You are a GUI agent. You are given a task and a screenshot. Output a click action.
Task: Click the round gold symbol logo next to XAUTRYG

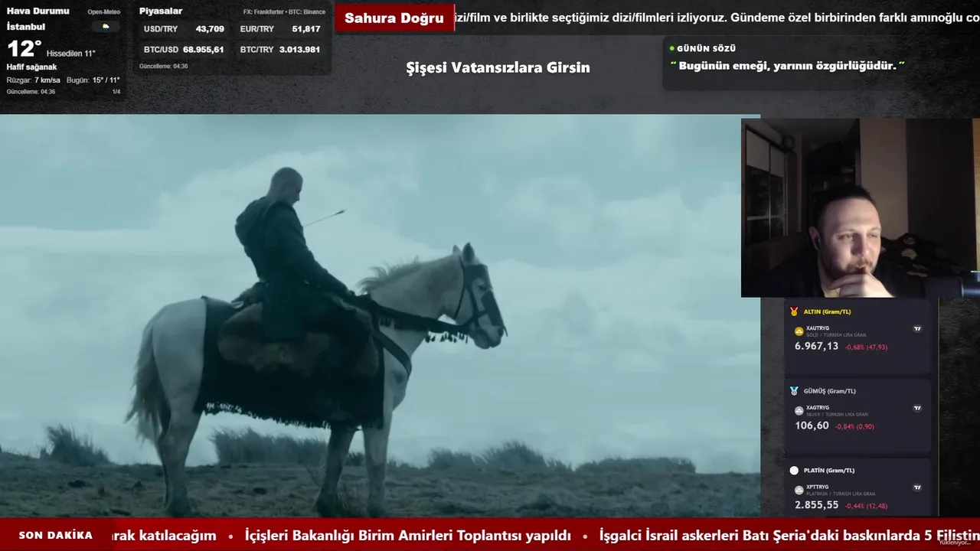coord(799,331)
